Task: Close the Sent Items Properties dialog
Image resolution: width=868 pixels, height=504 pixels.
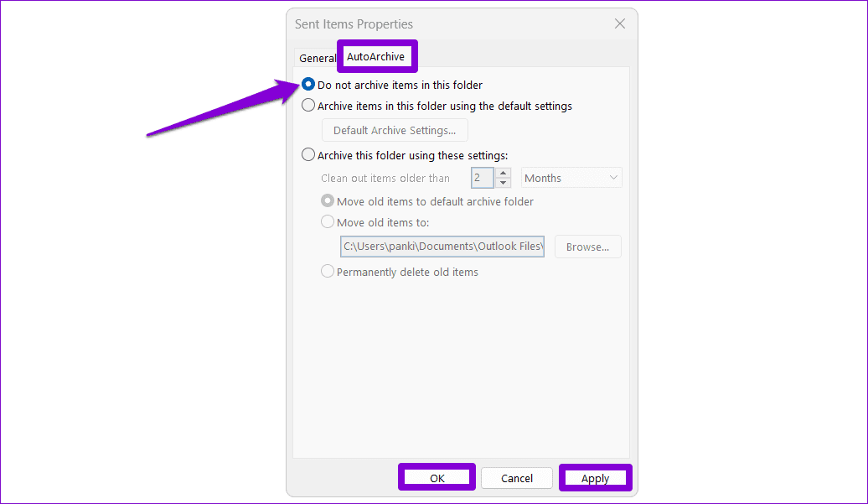Action: coord(619,23)
